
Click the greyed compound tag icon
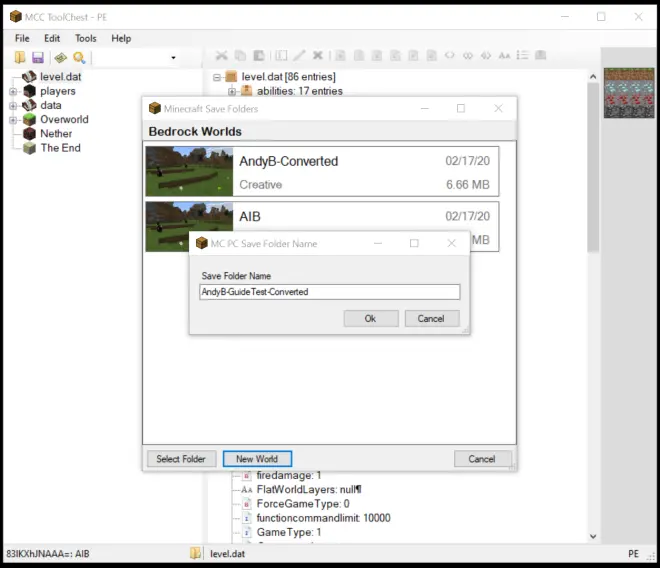point(540,55)
